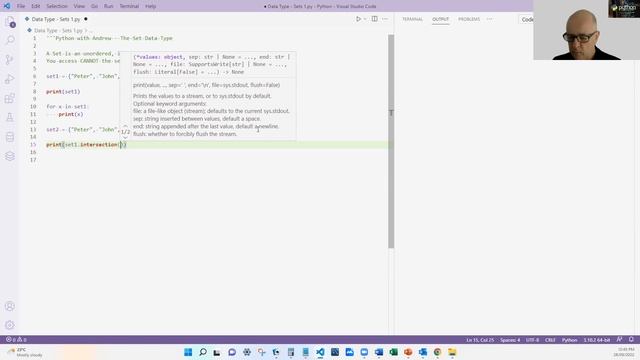Open the Manage gear in activity bar
640x360 pixels.
[x=10, y=325]
